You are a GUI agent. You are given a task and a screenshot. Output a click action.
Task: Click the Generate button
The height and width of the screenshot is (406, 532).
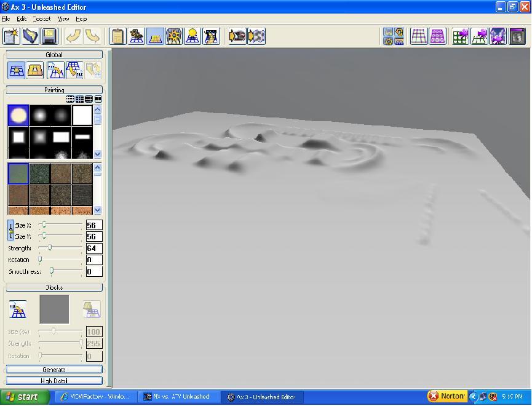[54, 370]
